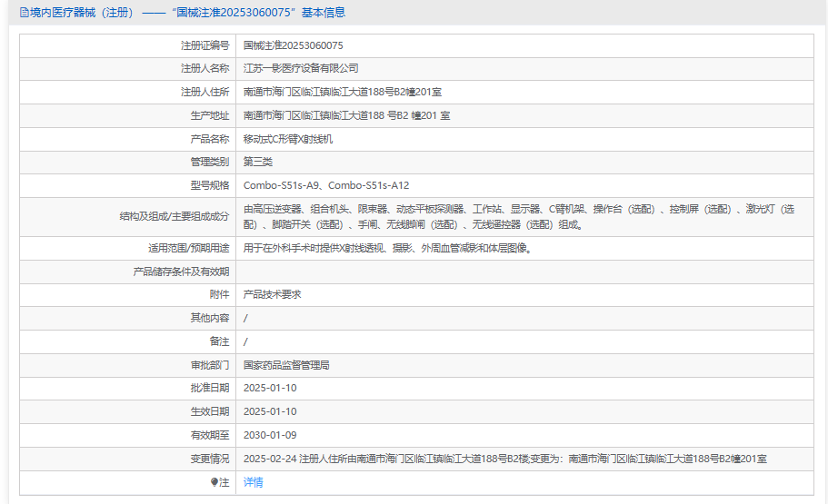Click the expiry date 2030-01-09
Image resolution: width=828 pixels, height=504 pixels.
pyautogui.click(x=270, y=435)
